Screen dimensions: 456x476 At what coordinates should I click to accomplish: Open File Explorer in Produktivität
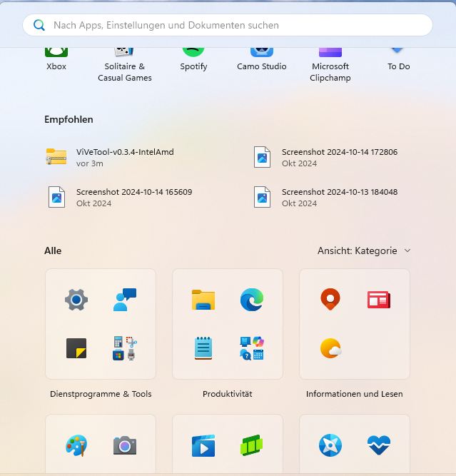tap(203, 300)
